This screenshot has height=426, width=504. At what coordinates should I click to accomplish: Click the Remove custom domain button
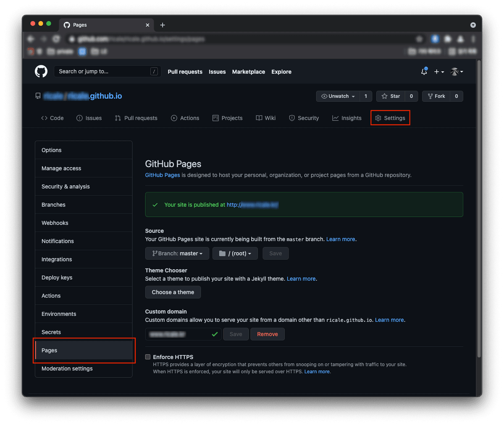click(268, 334)
